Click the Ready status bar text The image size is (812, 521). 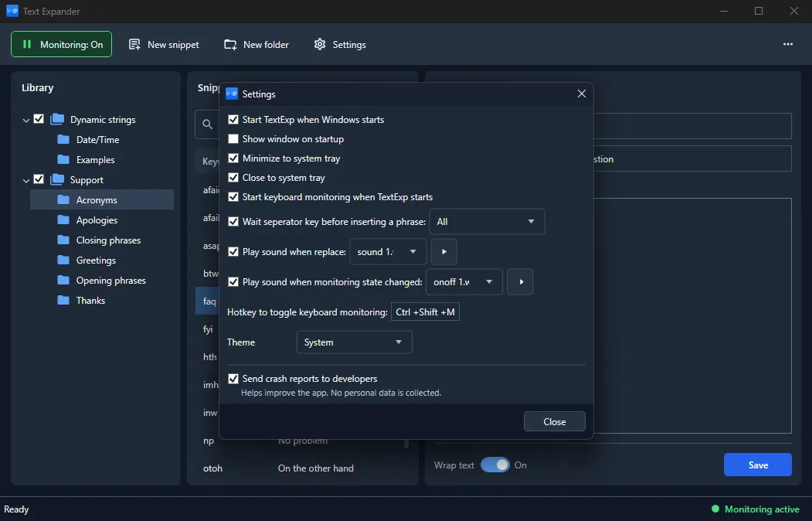click(16, 509)
